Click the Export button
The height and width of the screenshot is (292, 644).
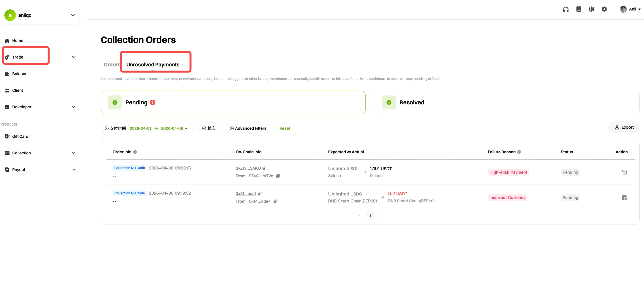point(624,127)
